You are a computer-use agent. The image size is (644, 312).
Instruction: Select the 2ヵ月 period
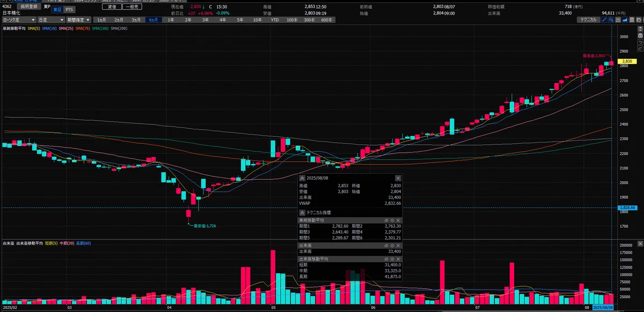pos(119,20)
